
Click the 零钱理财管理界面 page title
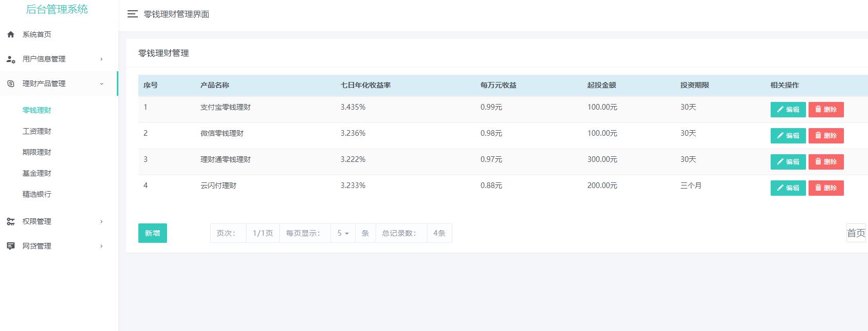coord(176,14)
